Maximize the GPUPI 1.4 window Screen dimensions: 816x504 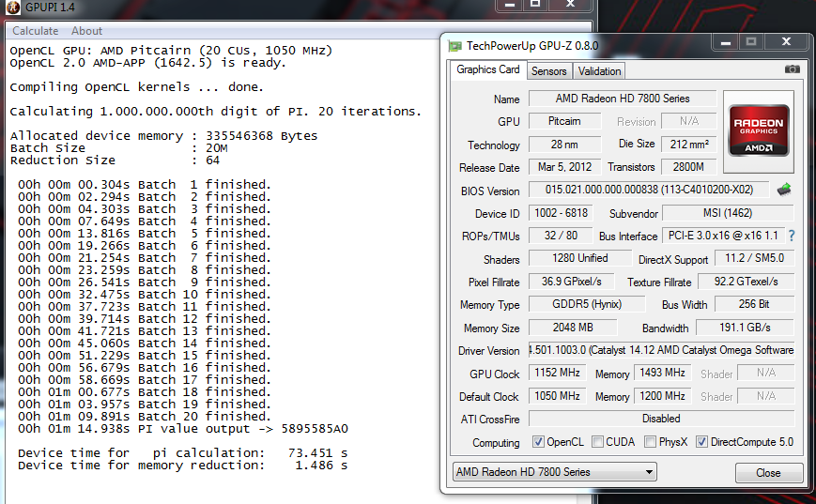(534, 5)
